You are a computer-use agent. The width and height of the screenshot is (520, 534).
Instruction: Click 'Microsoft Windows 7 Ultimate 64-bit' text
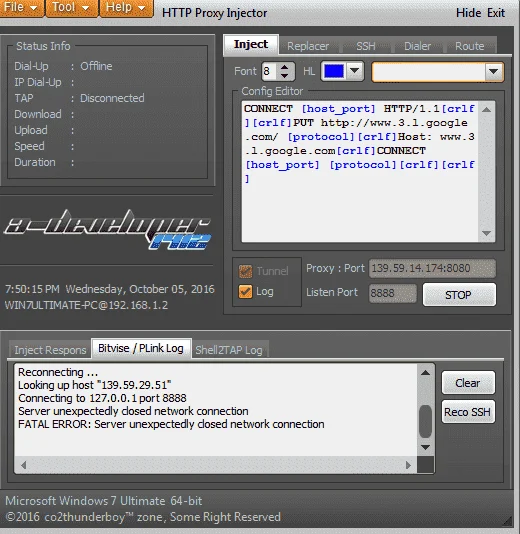[x=104, y=501]
